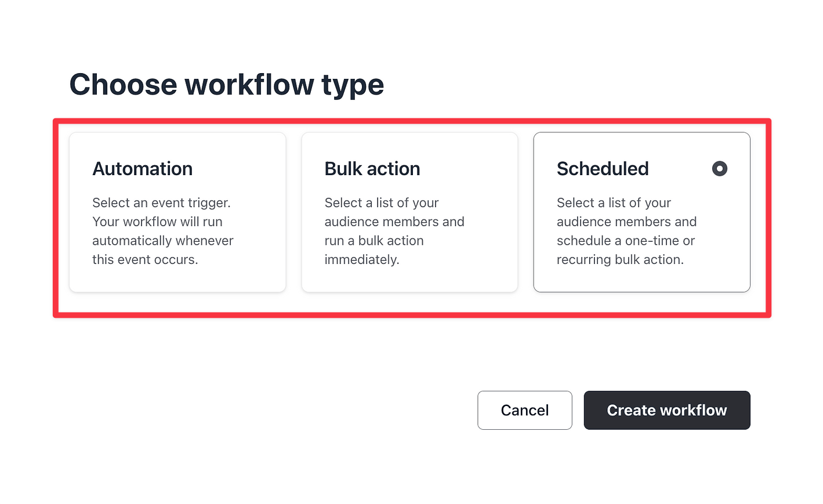The height and width of the screenshot is (504, 823).
Task: Select the highlighted Scheduled option
Action: 641,212
